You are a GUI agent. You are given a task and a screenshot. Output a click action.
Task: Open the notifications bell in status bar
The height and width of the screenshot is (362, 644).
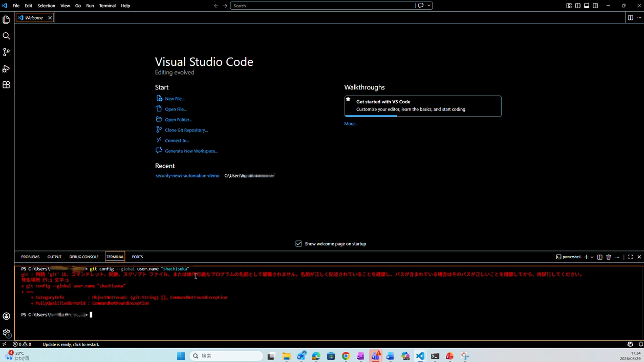640,344
